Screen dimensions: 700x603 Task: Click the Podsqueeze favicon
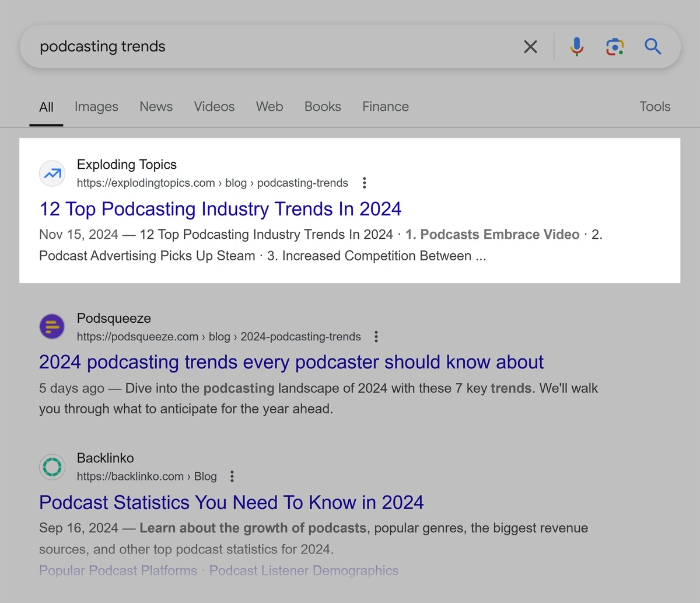[x=52, y=326]
